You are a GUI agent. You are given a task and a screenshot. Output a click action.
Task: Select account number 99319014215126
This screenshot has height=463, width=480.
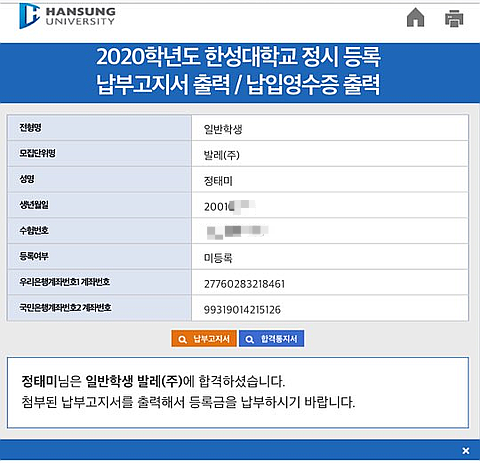coord(242,310)
